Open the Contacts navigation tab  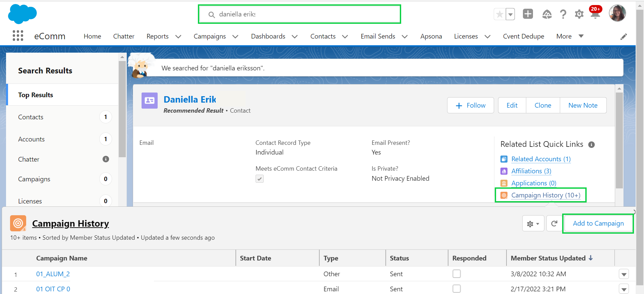pos(323,36)
